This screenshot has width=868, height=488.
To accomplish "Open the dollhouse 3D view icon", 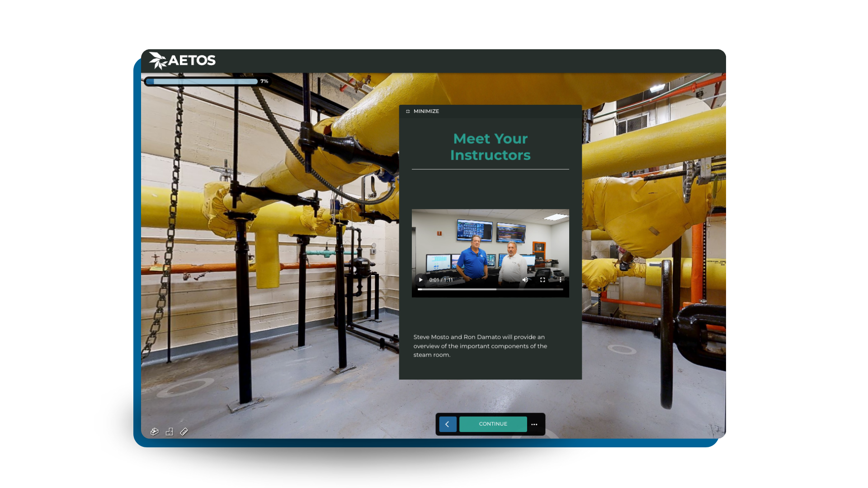I will 155,432.
